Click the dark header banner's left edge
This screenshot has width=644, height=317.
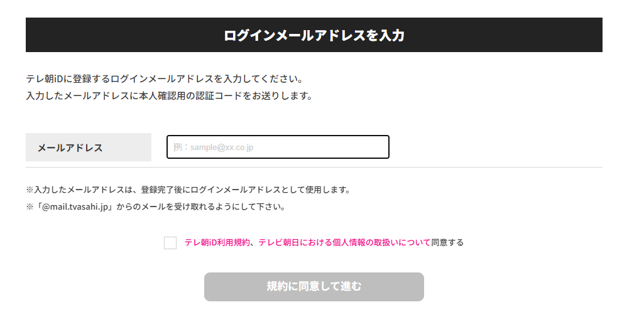[x=31, y=35]
